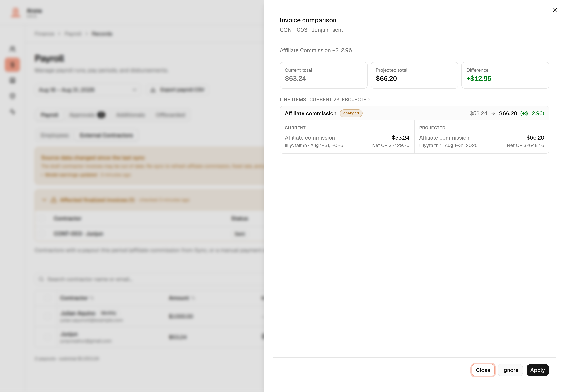Apply the projected invoice changes
Image resolution: width=565 pixels, height=392 pixels.
(537, 370)
